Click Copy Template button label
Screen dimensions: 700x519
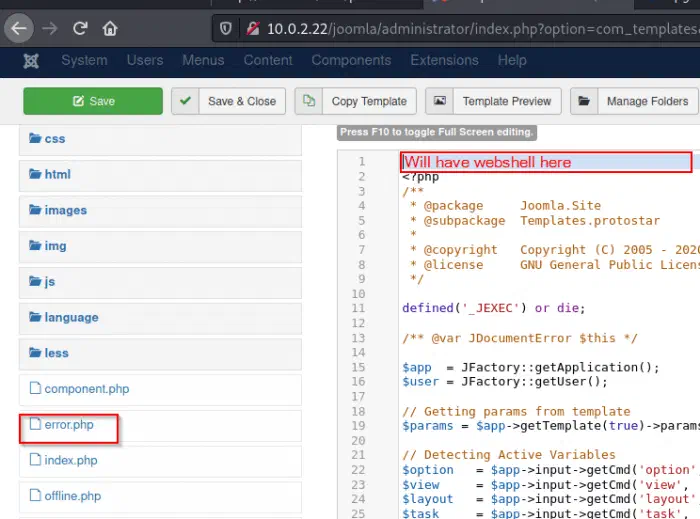(x=369, y=102)
